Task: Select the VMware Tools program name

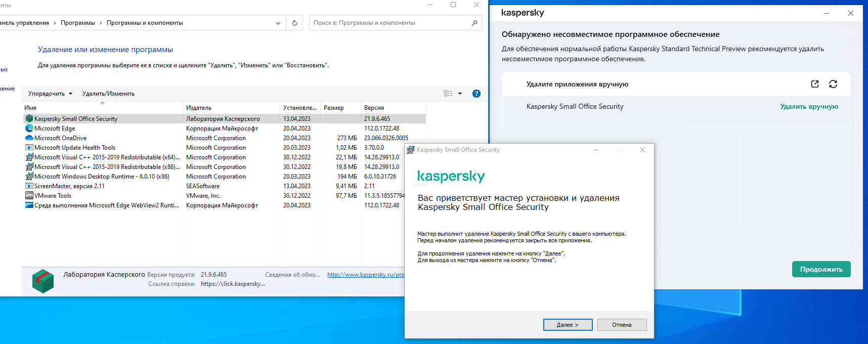Action: pos(53,196)
